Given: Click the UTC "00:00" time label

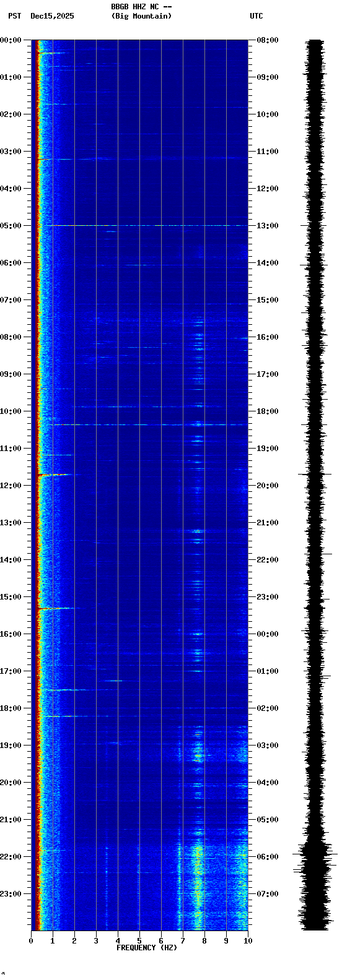Looking at the screenshot, I should point(268,634).
